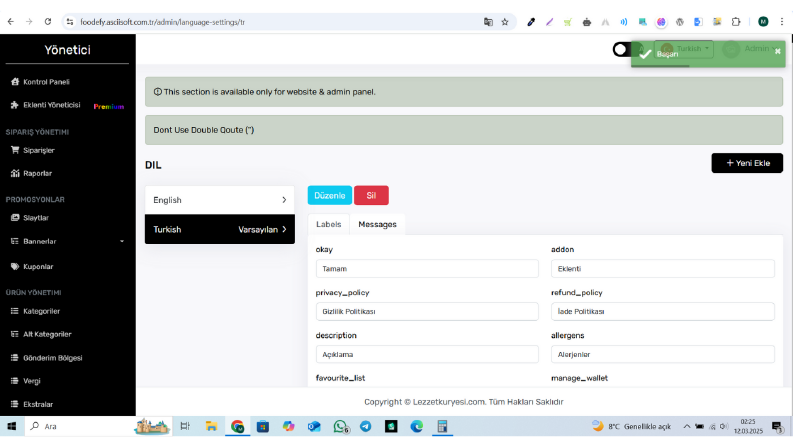Open browser extensions puzzle icon
Viewport: 793px width, 446px height.
coord(736,22)
